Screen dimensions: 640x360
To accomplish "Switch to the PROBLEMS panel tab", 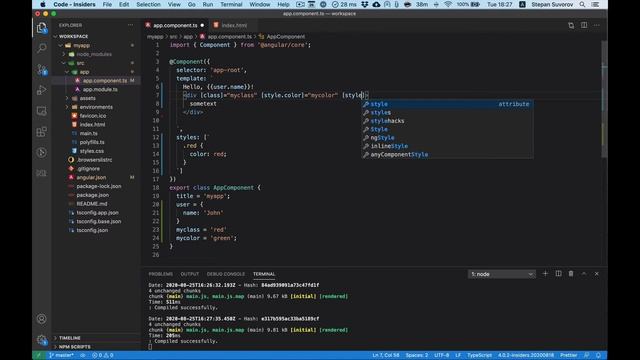I will point(160,274).
